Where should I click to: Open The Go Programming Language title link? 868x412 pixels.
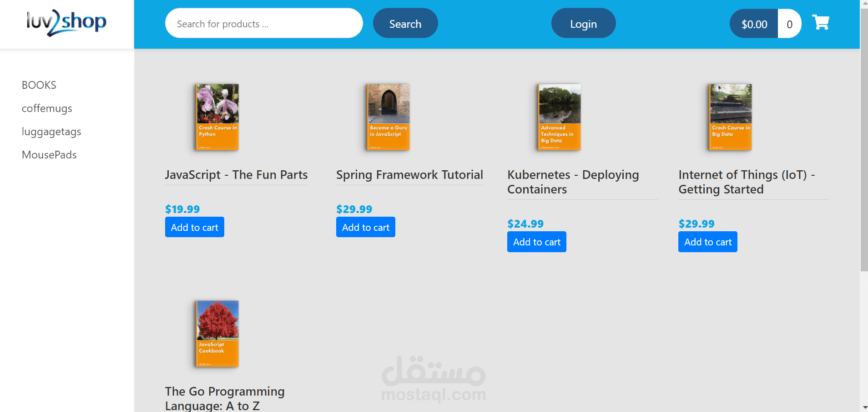[x=225, y=398]
